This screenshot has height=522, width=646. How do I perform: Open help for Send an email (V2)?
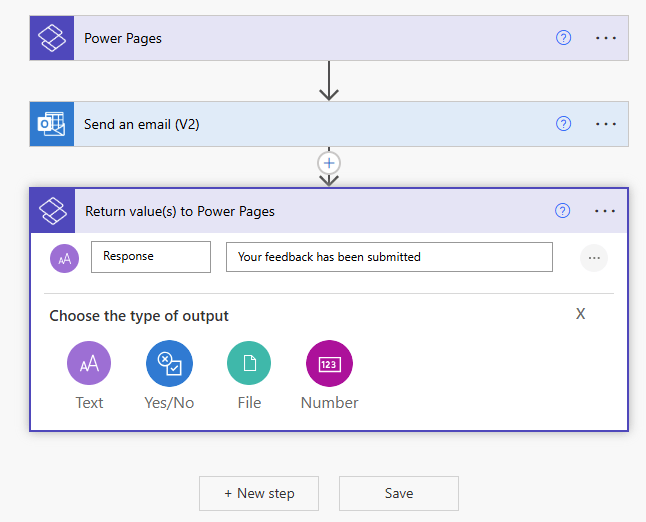(x=563, y=124)
